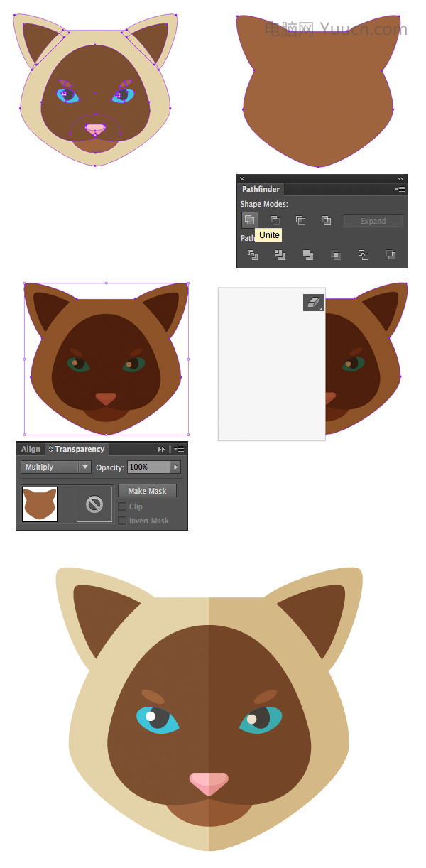The height and width of the screenshot is (868, 426).
Task: Click the Make Mask button
Action: pyautogui.click(x=147, y=491)
